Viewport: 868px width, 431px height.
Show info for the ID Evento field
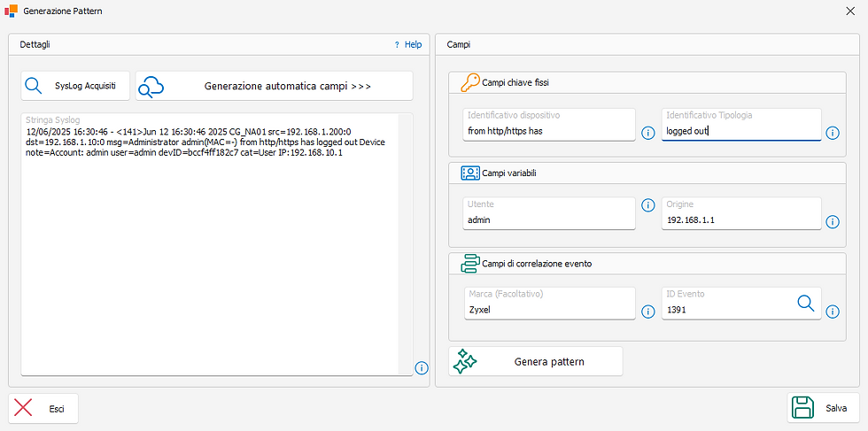click(833, 312)
